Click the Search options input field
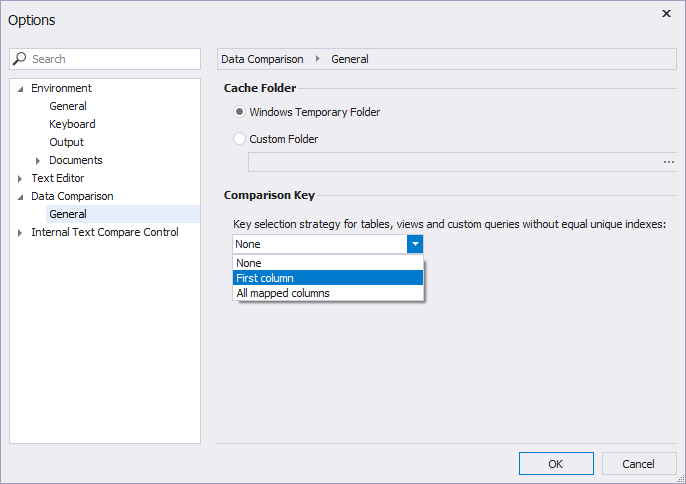The width and height of the screenshot is (686, 484). point(105,59)
